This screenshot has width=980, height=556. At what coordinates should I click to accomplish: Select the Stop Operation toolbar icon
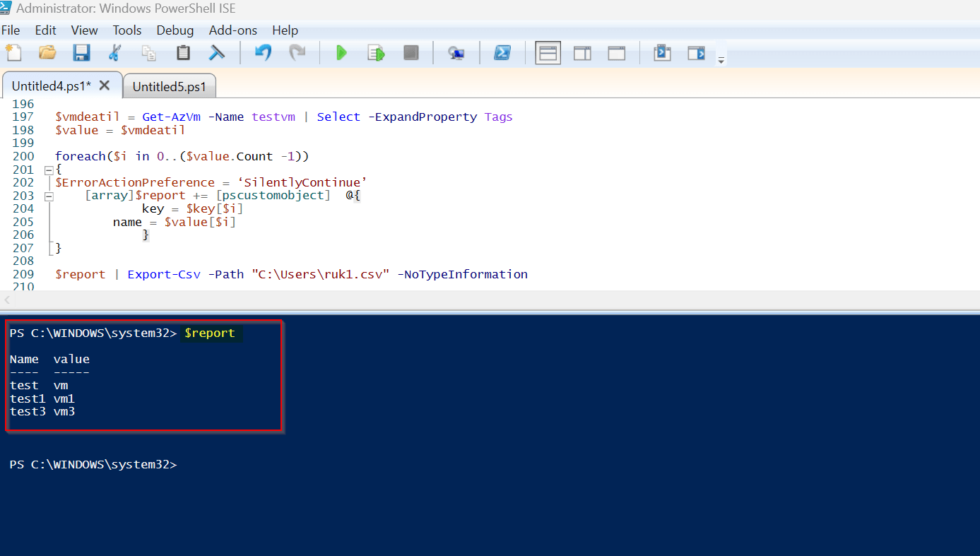411,52
